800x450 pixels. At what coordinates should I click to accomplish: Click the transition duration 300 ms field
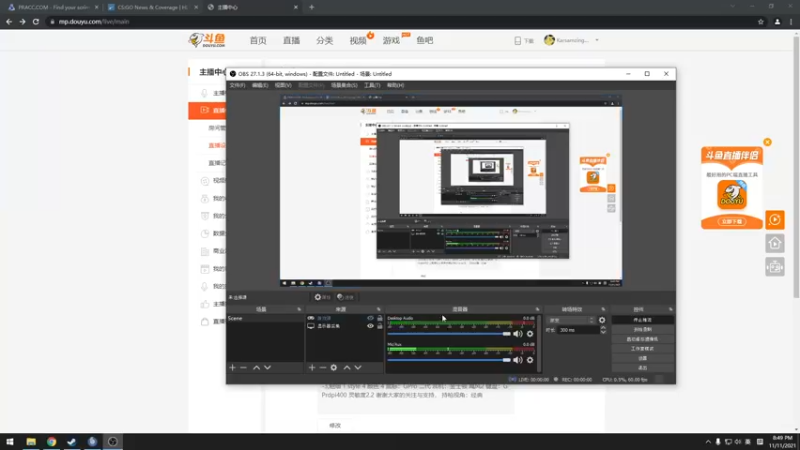(578, 330)
